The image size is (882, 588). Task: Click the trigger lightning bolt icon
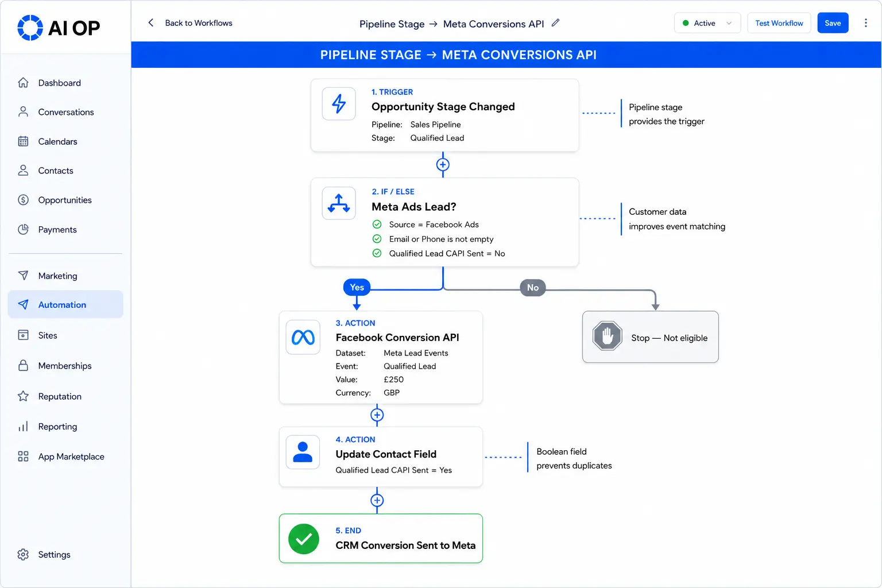(339, 104)
